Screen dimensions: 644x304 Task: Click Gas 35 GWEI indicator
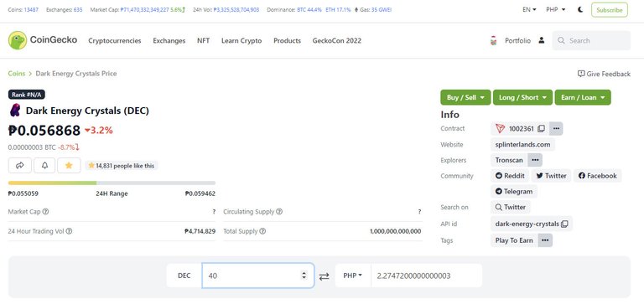coord(373,9)
